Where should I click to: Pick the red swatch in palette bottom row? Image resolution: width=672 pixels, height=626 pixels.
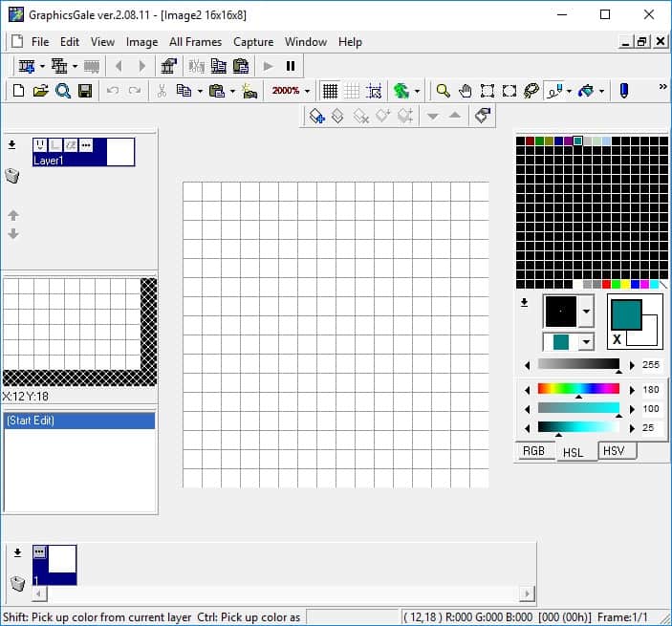click(606, 284)
